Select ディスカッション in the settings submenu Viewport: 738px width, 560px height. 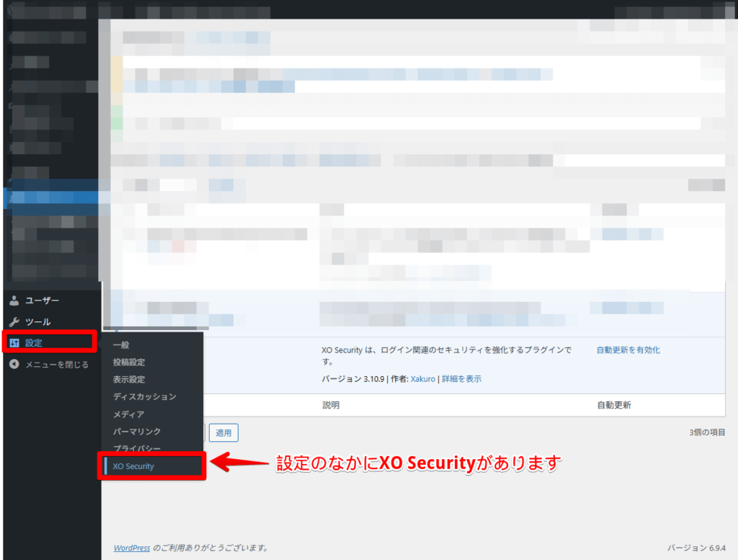coord(144,396)
